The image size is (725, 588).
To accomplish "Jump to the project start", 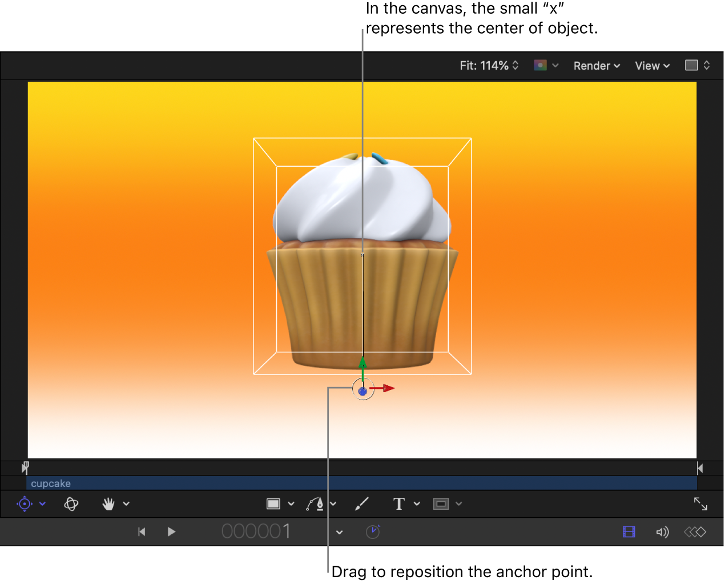I will coord(142,531).
